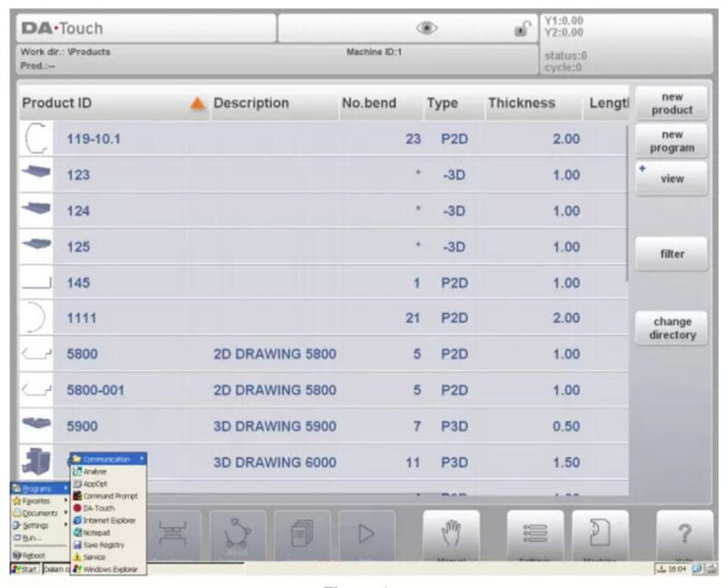Click the Auto mode play arrow icon
Viewport: 727px width, 588px height.
point(367,533)
